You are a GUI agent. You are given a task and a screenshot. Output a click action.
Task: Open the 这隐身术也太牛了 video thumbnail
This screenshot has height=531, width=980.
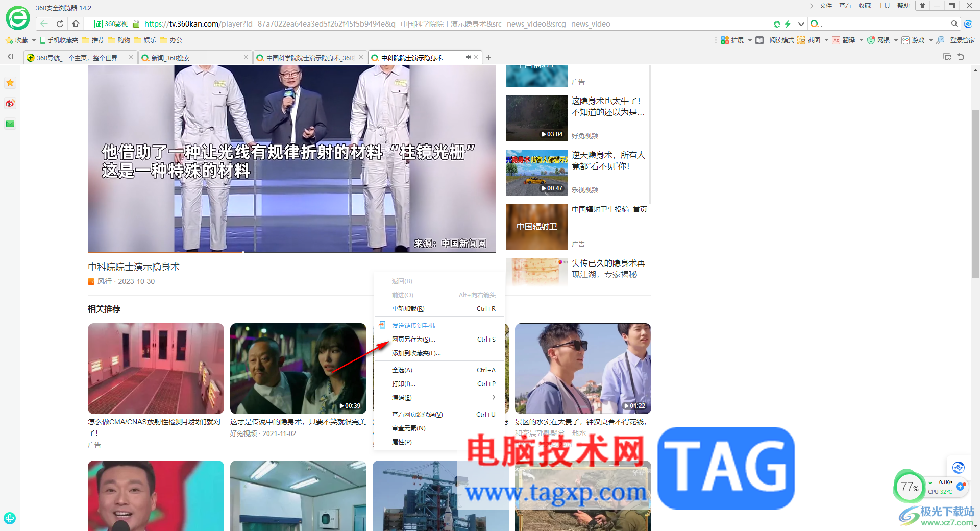(537, 118)
